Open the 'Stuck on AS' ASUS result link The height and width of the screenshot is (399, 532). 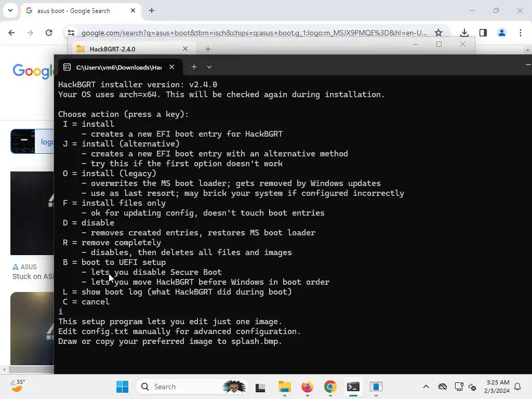[33, 276]
